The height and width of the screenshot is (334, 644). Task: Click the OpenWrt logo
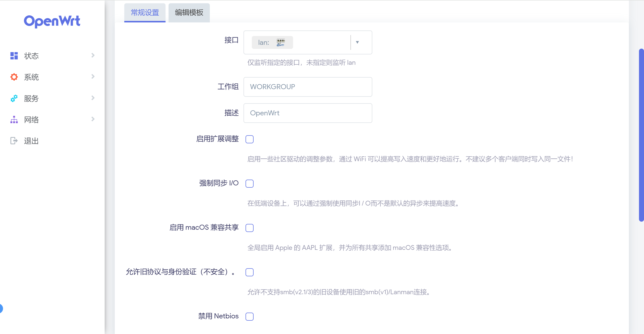point(52,21)
